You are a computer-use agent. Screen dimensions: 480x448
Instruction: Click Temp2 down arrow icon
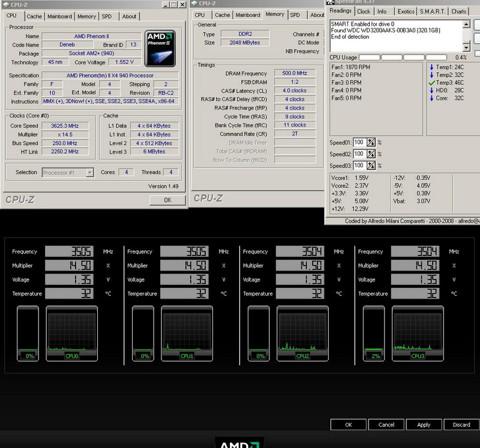click(431, 74)
